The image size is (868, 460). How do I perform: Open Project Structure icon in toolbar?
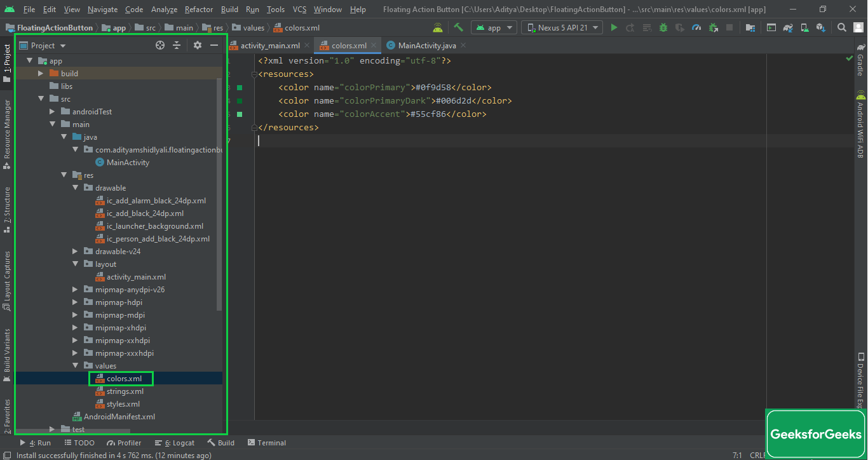(750, 27)
